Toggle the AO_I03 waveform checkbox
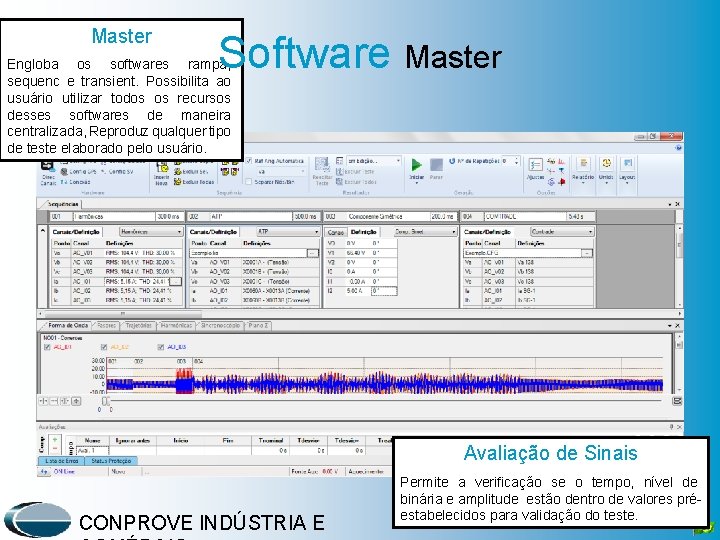 pyautogui.click(x=160, y=347)
